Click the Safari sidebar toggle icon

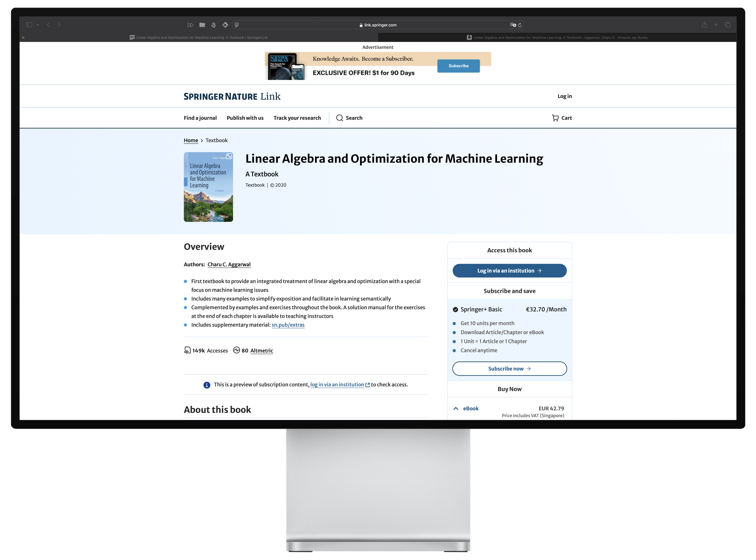tap(29, 25)
